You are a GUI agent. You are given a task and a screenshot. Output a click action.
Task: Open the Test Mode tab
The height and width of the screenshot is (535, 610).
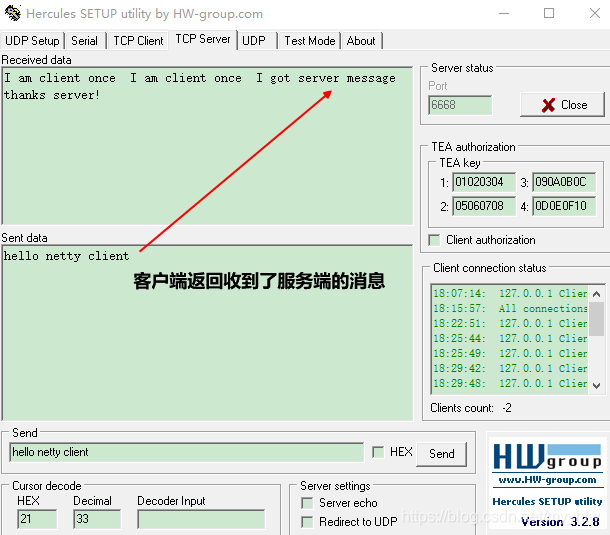coord(310,40)
